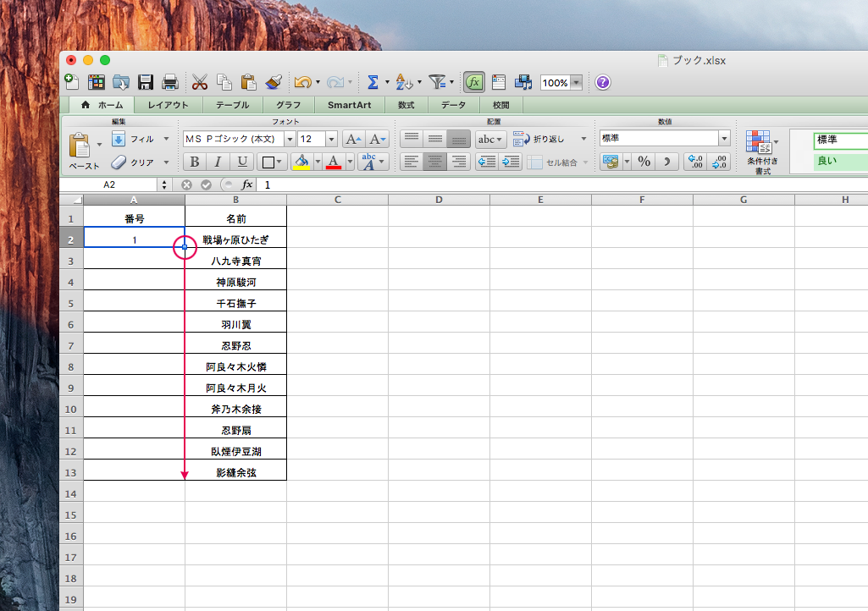The image size is (868, 611).
Task: Expand the フィル fill dropdown
Action: (166, 139)
